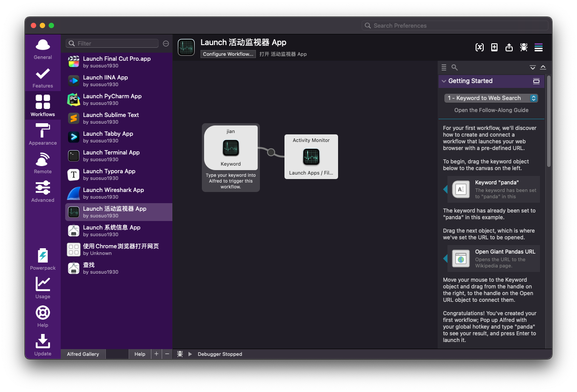Open the Advanced settings section

pyautogui.click(x=43, y=192)
